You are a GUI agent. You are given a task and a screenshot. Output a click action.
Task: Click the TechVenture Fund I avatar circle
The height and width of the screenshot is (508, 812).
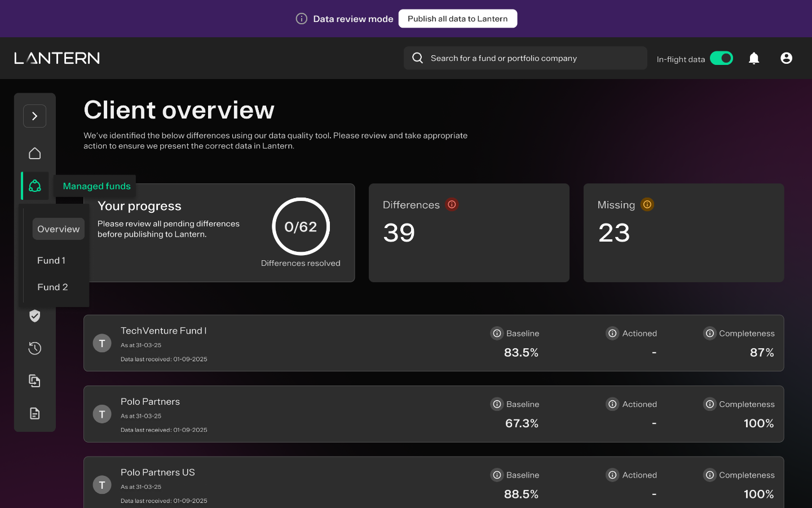click(102, 343)
